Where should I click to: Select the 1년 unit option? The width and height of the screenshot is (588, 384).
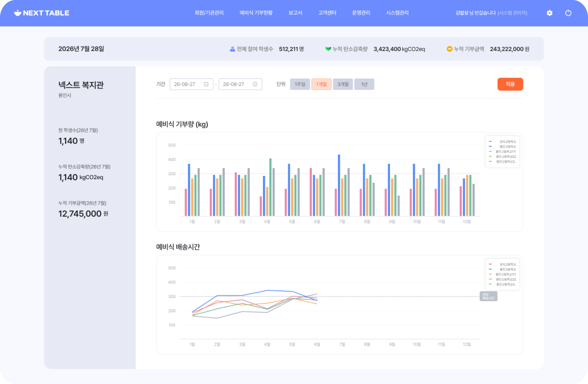[x=364, y=84]
